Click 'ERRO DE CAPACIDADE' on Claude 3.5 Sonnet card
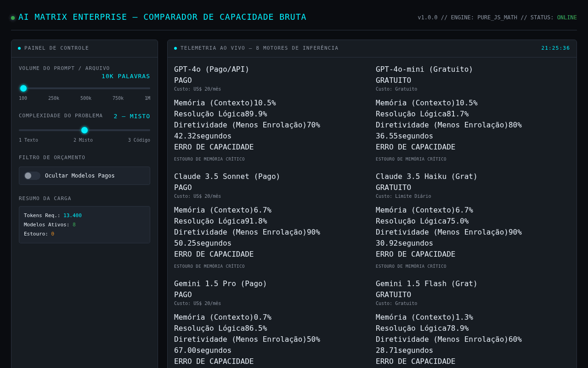The width and height of the screenshot is (588, 368). coord(214,254)
